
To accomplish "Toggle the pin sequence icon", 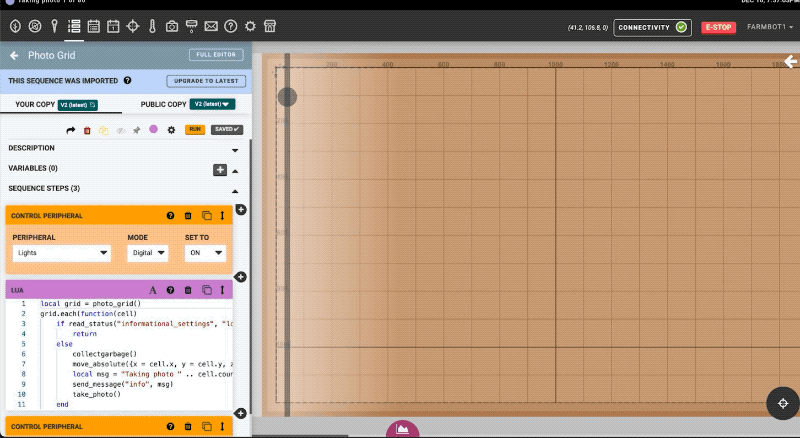I will [x=136, y=130].
